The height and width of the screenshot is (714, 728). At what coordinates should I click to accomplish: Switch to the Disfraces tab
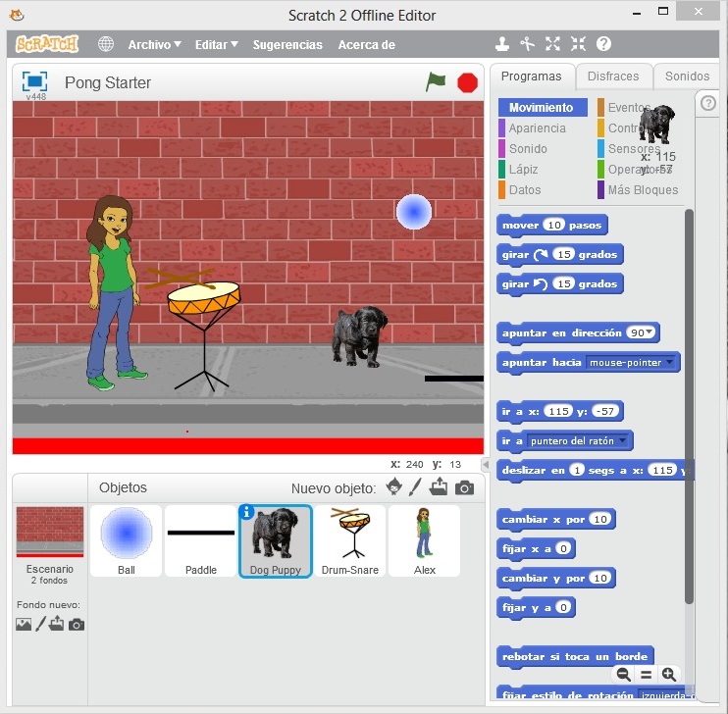pyautogui.click(x=613, y=76)
